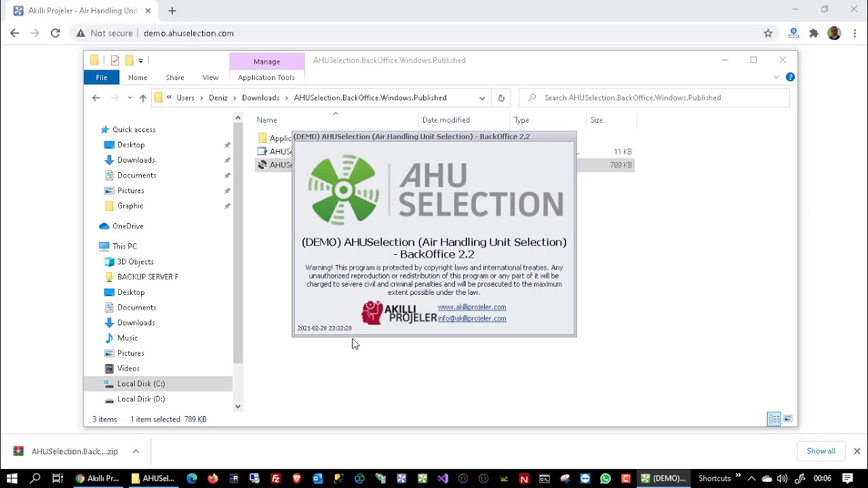Open the www.akilliprojeler.com link in the splash screen

click(472, 307)
